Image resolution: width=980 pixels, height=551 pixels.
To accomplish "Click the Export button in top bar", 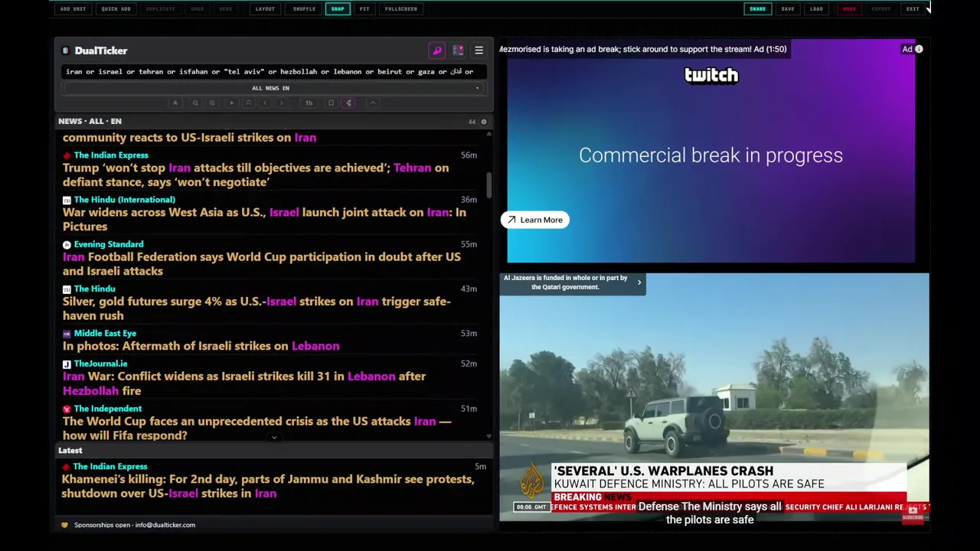I will 881,9.
